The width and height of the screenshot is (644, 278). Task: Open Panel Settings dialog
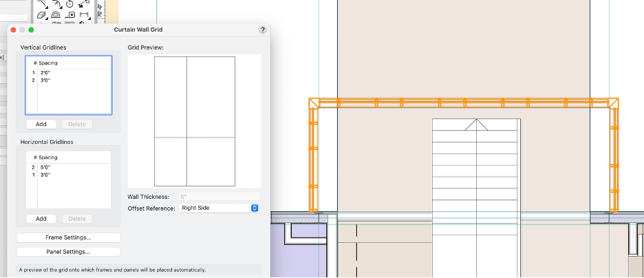point(68,252)
